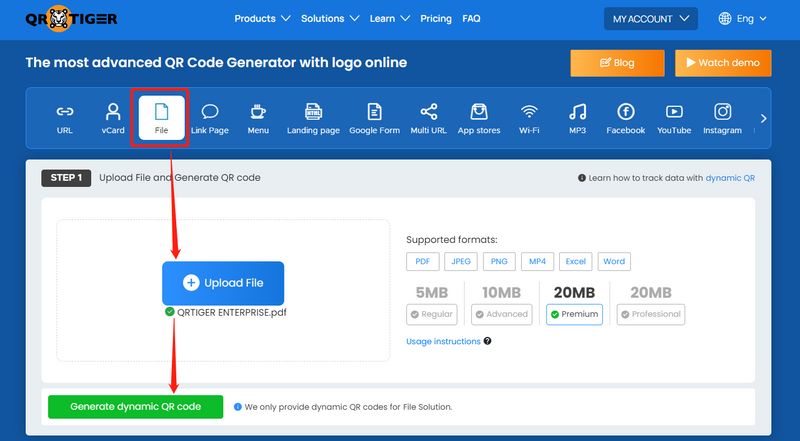The width and height of the screenshot is (800, 441).
Task: Open the Usage instructions link
Action: 443,341
